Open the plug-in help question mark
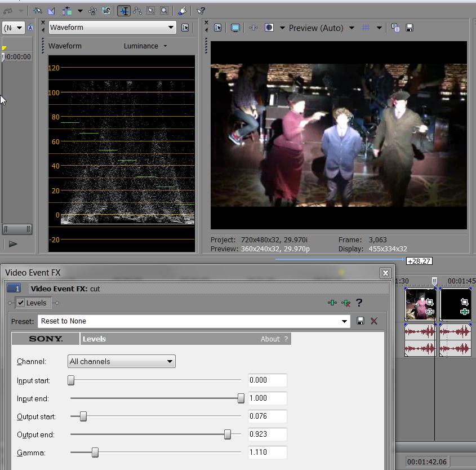 tap(359, 303)
